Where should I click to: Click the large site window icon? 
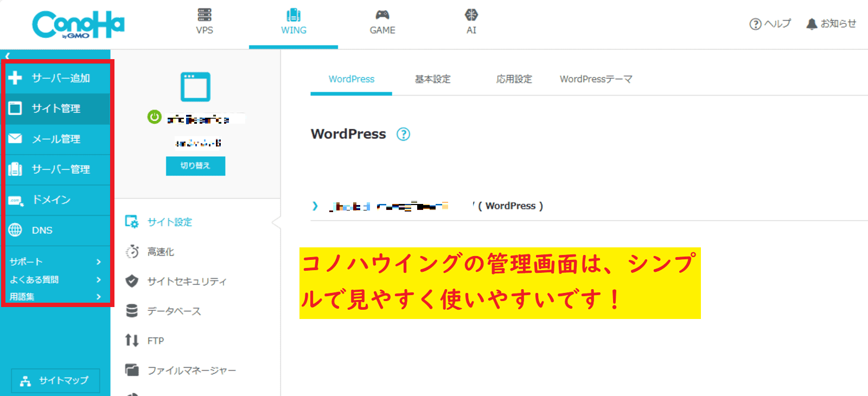pyautogui.click(x=195, y=87)
